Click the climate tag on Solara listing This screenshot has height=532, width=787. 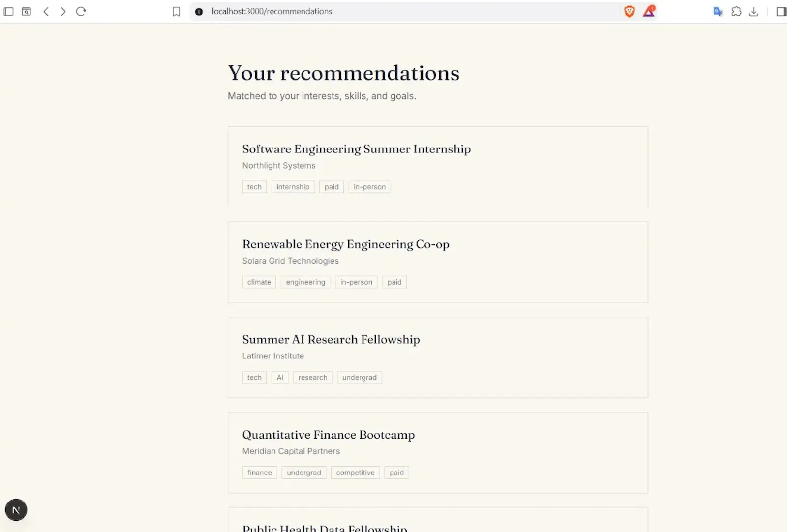click(x=259, y=282)
